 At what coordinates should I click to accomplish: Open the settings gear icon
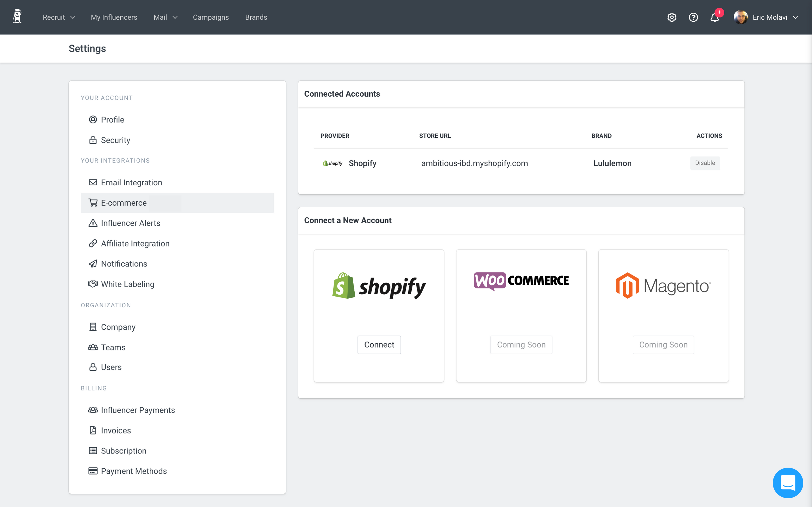point(672,17)
